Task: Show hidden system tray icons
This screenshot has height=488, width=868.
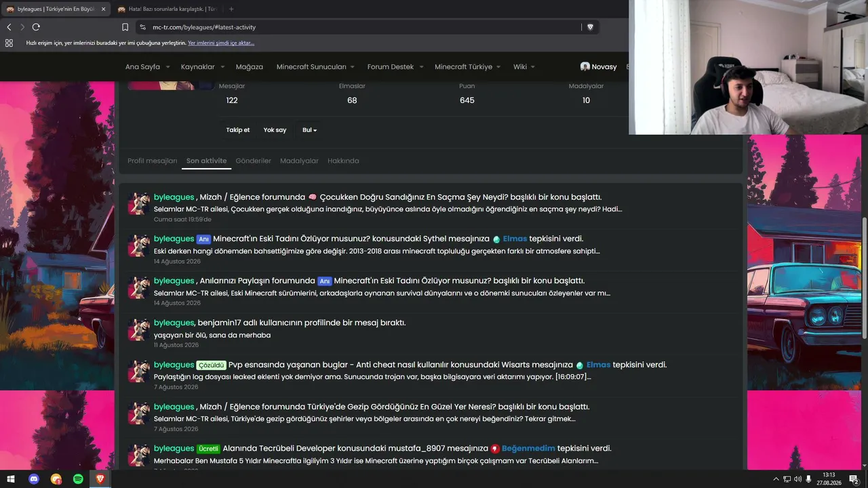Action: click(776, 479)
